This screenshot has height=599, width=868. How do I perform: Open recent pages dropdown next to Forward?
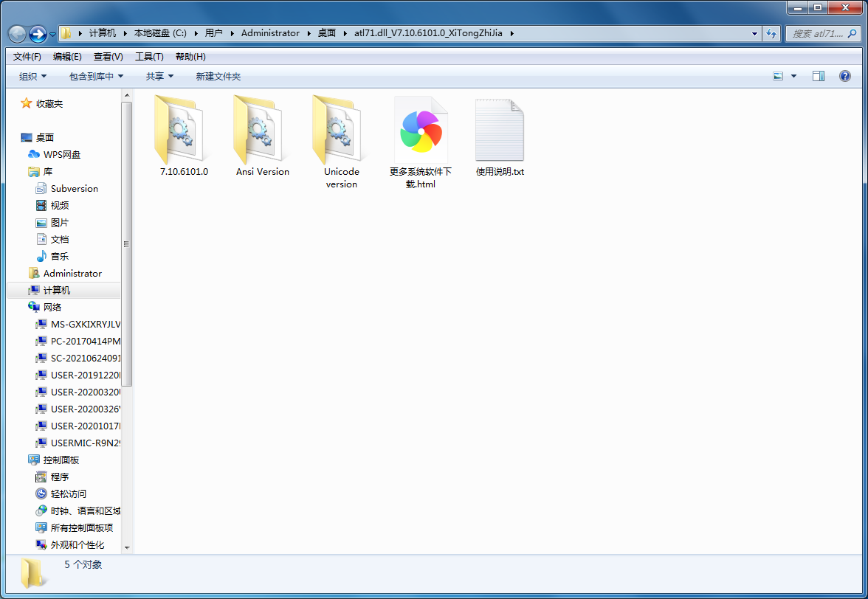(52, 34)
